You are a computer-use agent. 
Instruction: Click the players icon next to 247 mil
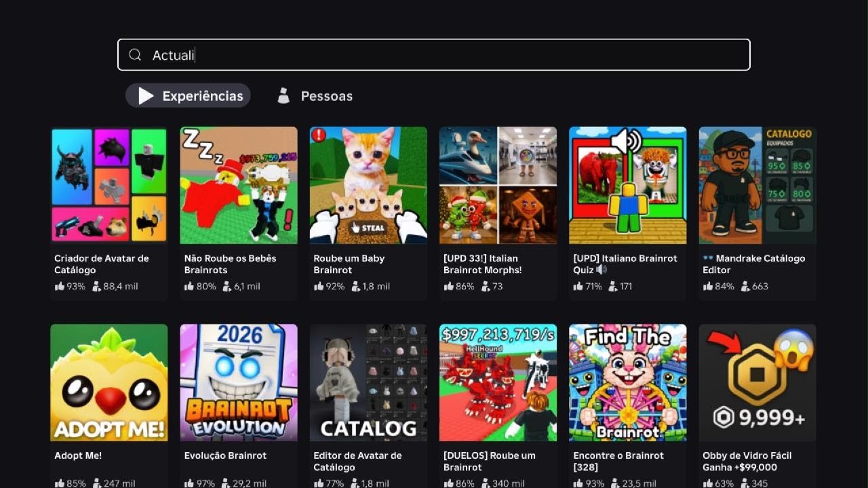pyautogui.click(x=97, y=483)
